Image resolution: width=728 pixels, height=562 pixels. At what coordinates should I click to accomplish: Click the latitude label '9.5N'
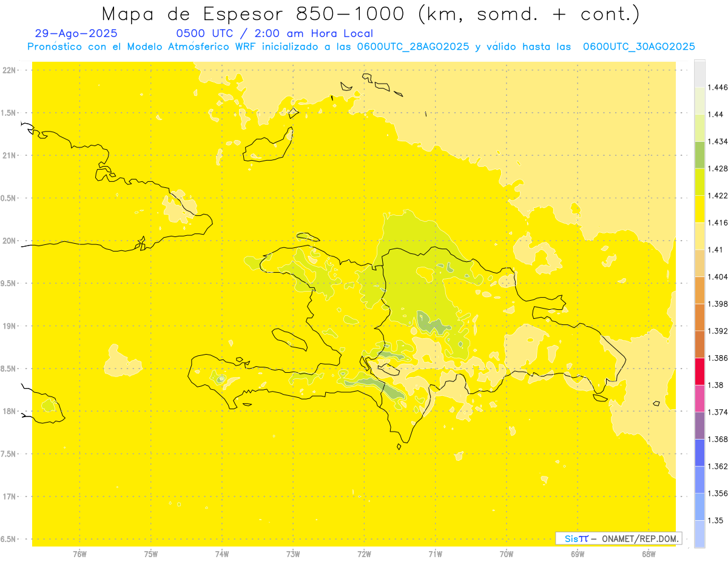tap(8, 283)
